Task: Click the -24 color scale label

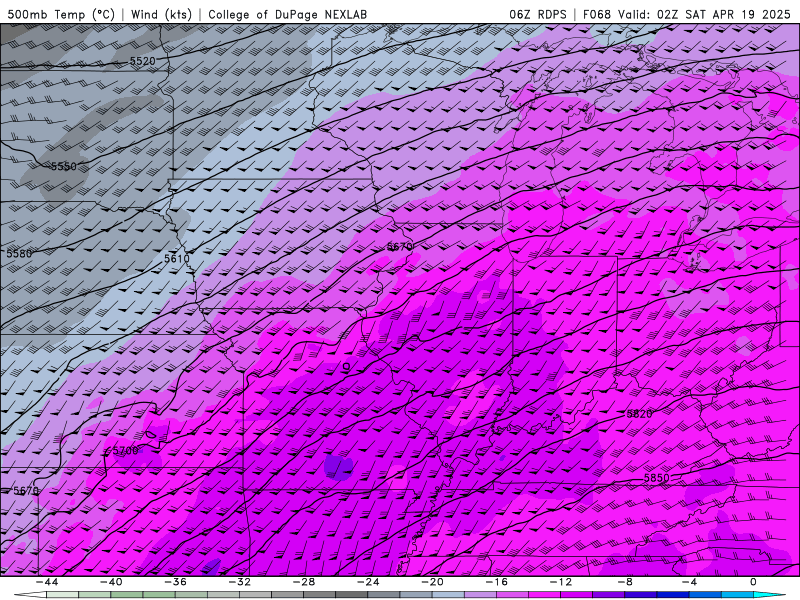Action: pos(368,582)
